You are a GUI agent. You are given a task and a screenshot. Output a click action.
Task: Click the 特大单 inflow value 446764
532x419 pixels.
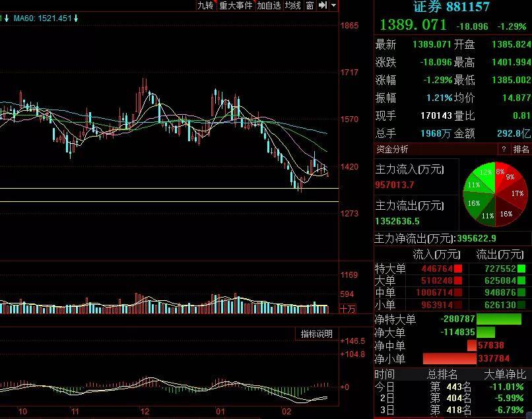tap(436, 268)
